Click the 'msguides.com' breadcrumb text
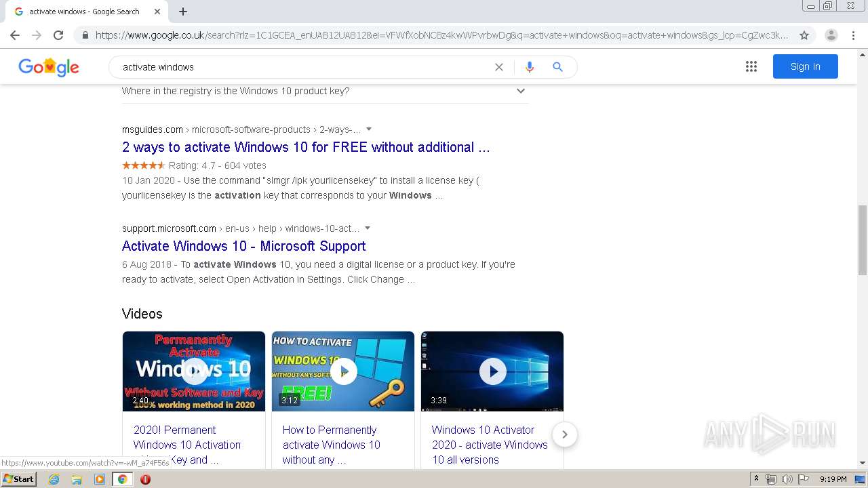The image size is (868, 488). pyautogui.click(x=153, y=129)
